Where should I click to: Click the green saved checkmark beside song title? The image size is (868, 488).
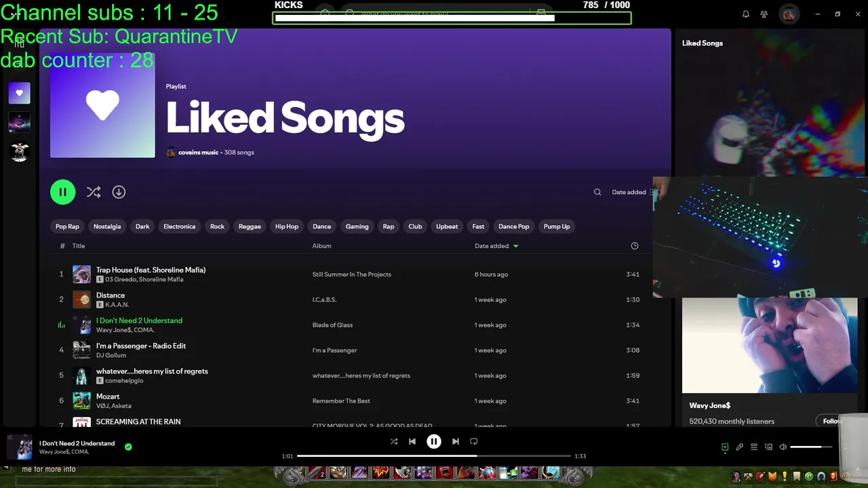(128, 447)
